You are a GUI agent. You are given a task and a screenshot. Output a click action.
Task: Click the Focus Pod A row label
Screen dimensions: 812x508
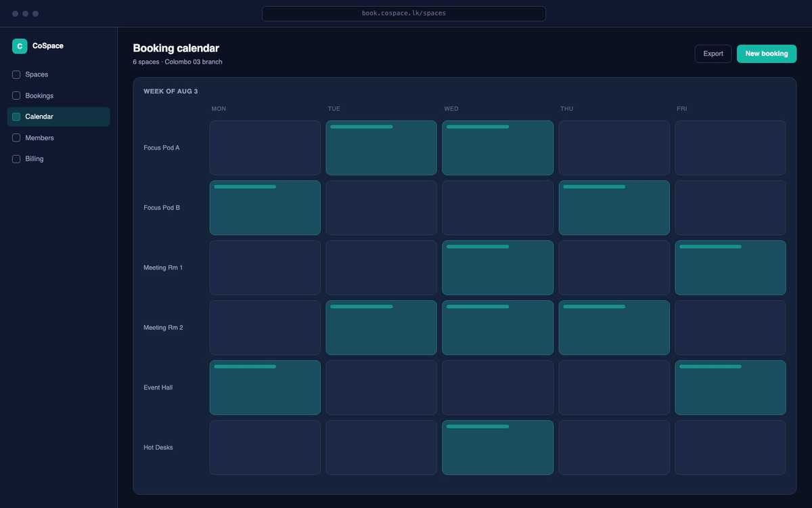coord(162,148)
